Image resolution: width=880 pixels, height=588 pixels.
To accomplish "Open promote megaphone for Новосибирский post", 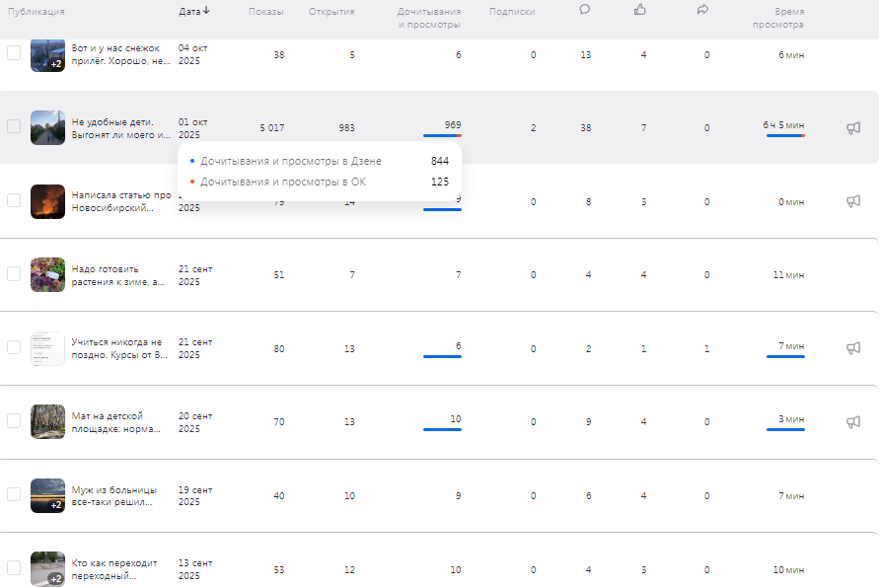I will pos(853,201).
